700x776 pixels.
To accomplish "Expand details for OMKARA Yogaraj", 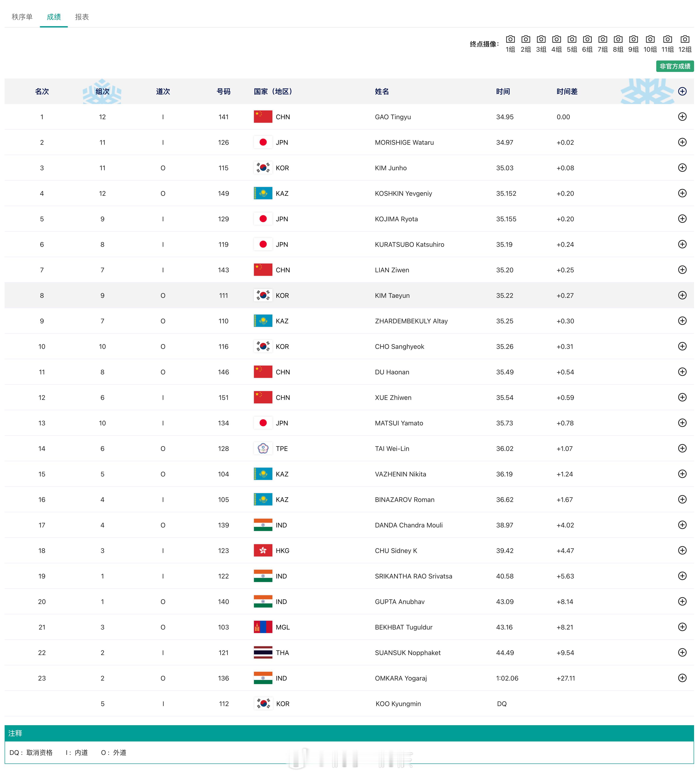I will (682, 678).
